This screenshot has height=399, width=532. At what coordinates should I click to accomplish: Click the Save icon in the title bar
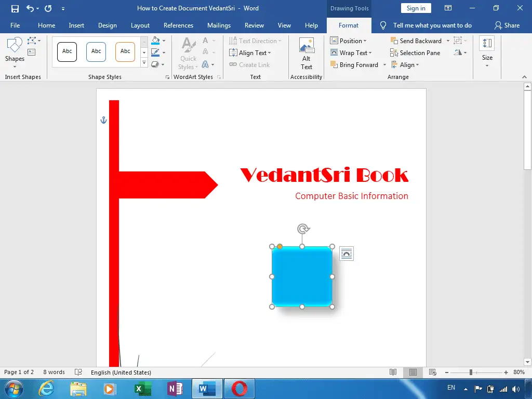[15, 8]
